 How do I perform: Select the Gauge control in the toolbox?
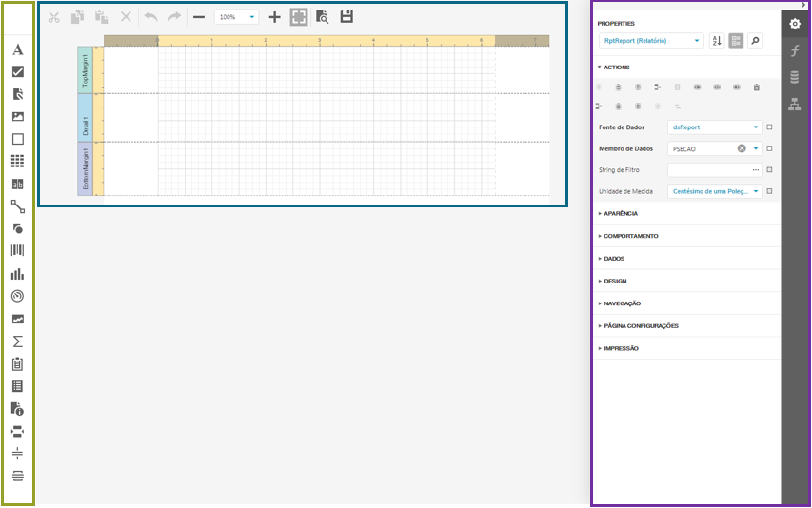pos(17,296)
